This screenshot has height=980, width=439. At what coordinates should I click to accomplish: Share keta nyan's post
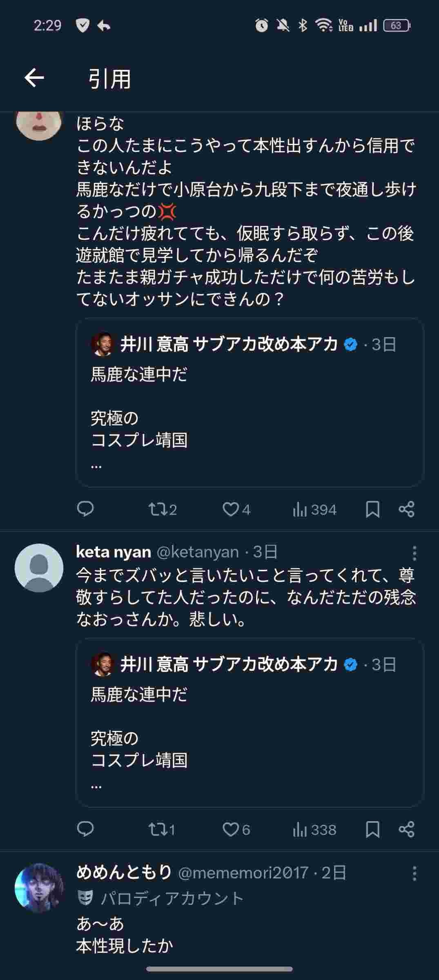tap(406, 829)
